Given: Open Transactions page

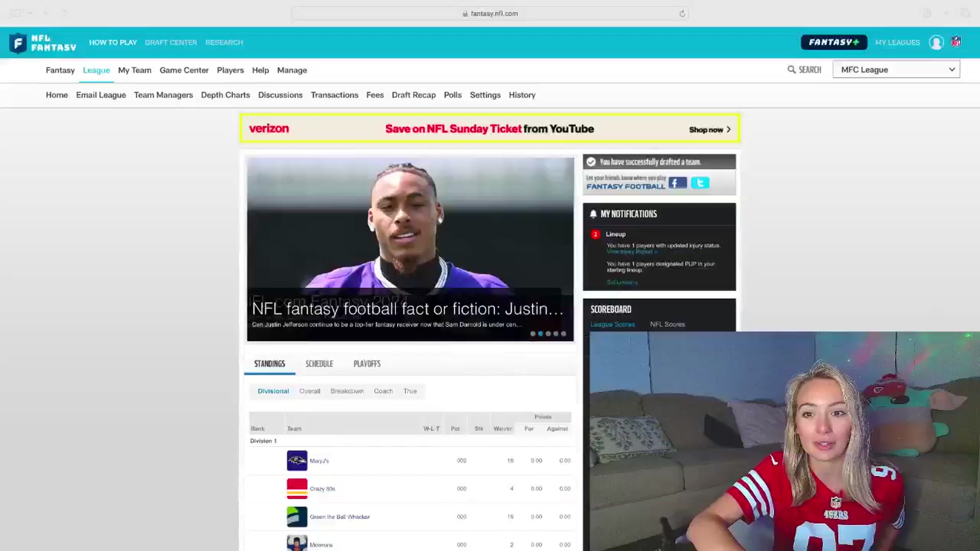Looking at the screenshot, I should click(334, 95).
